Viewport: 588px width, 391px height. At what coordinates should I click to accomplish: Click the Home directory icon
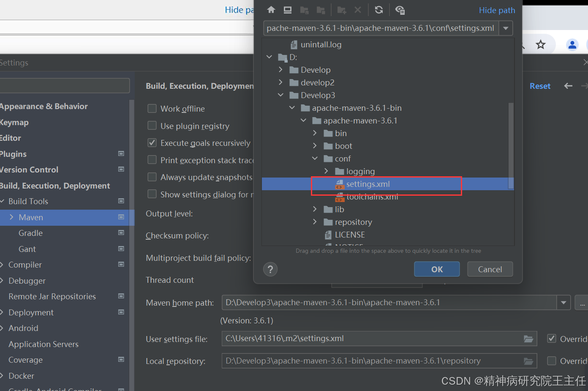pos(271,10)
